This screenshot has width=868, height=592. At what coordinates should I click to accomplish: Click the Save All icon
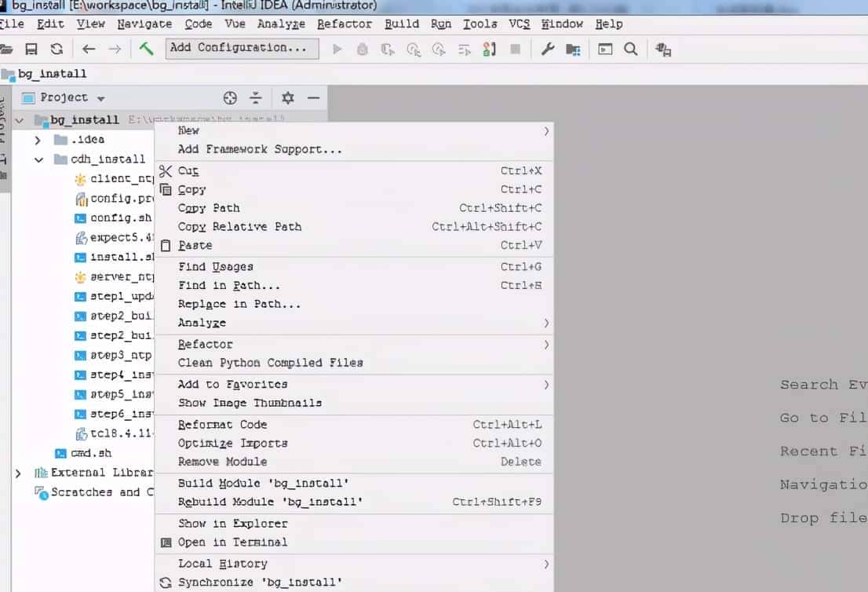pos(31,48)
